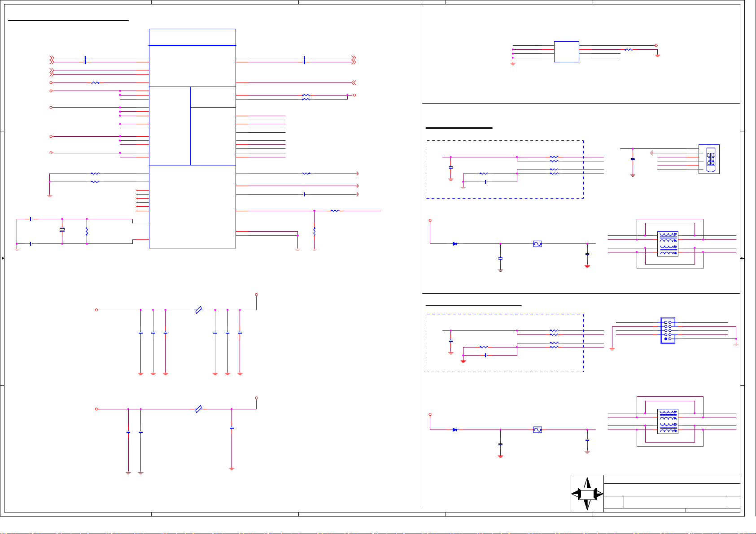Click the resistor beside the small four-pin IC
Image resolution: width=756 pixels, height=534 pixels.
pyautogui.click(x=629, y=50)
